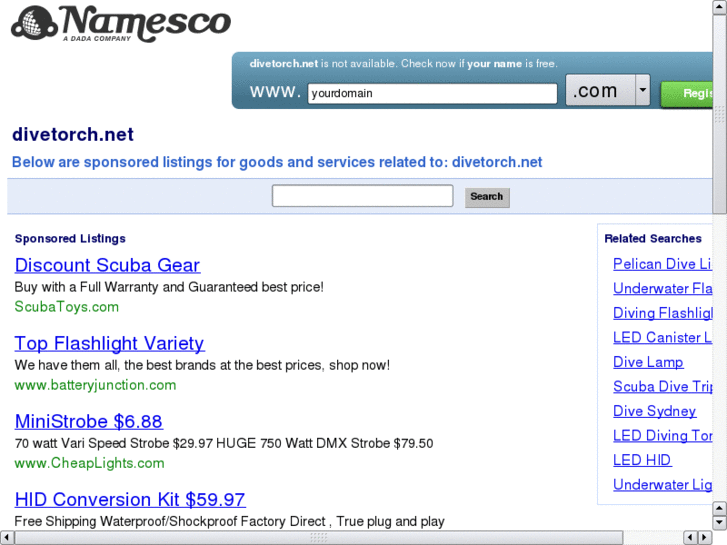Open the HID Conversion Kit $59.97 link
727x545 pixels.
tap(130, 500)
